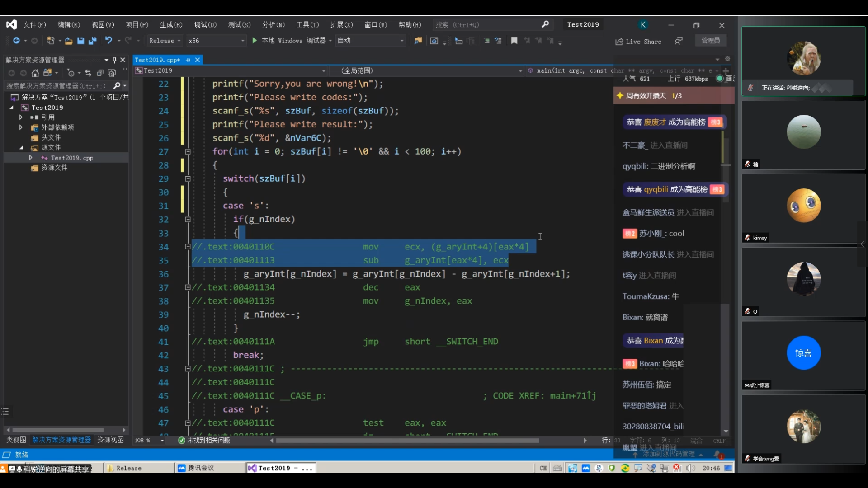The width and height of the screenshot is (868, 488).
Task: Open the feedback icon beside Live Share
Action: point(679,41)
